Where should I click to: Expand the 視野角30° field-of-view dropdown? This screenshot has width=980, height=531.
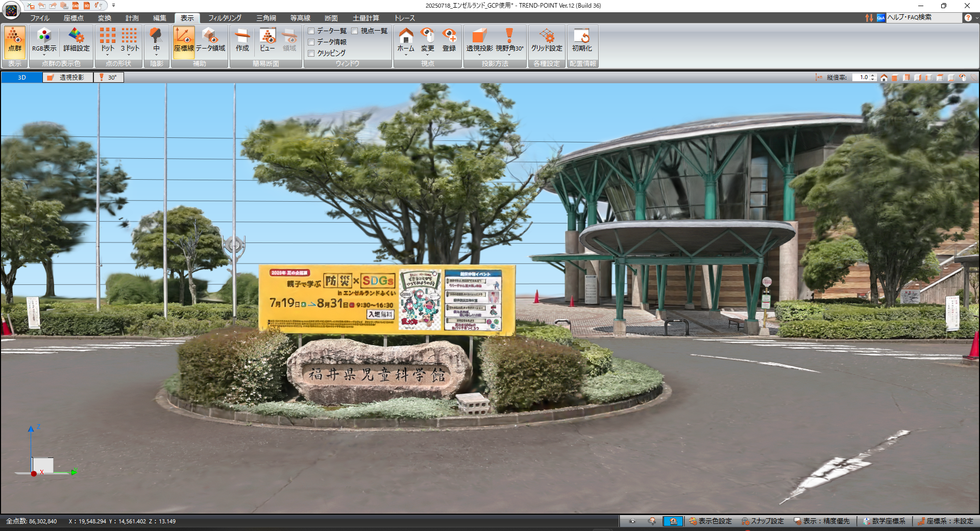point(509,54)
